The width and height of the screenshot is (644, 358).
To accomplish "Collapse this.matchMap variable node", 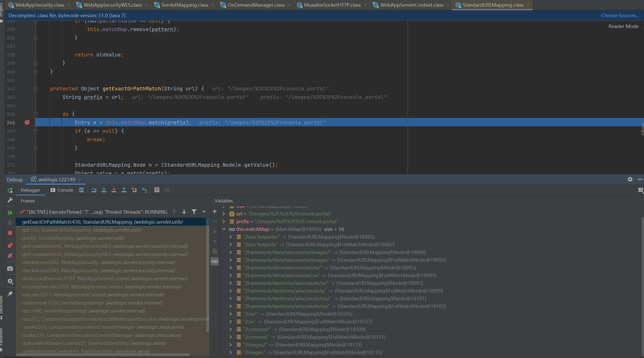I will click(224, 229).
